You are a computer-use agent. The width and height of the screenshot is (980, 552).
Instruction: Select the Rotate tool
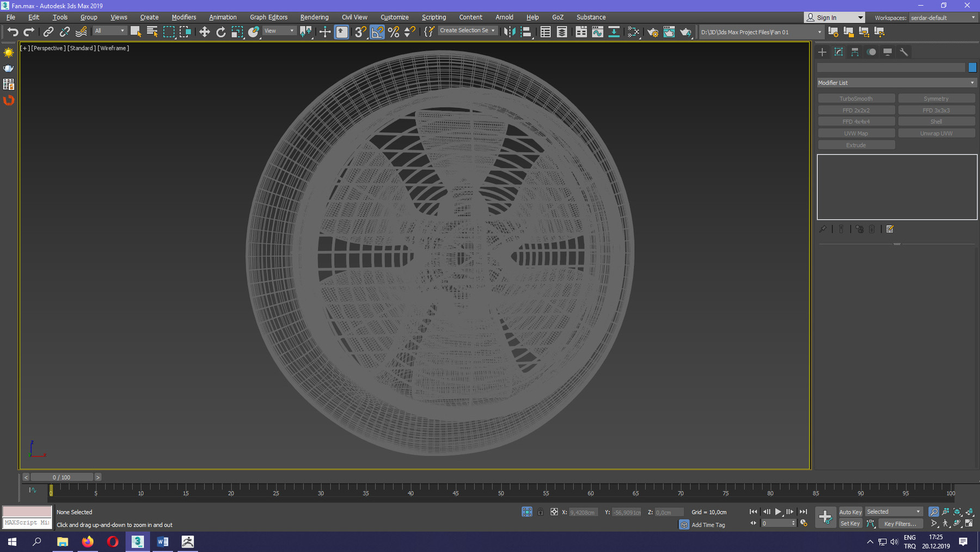pyautogui.click(x=220, y=32)
